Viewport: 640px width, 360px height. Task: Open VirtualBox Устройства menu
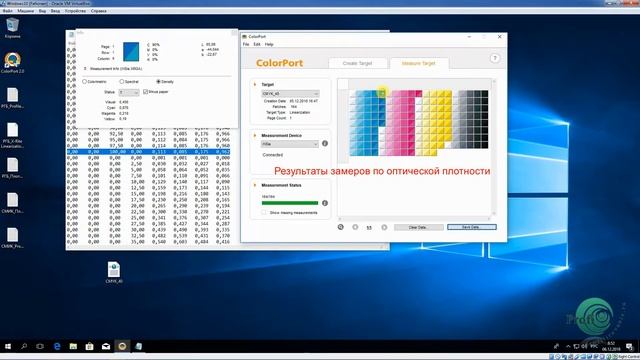coord(75,11)
